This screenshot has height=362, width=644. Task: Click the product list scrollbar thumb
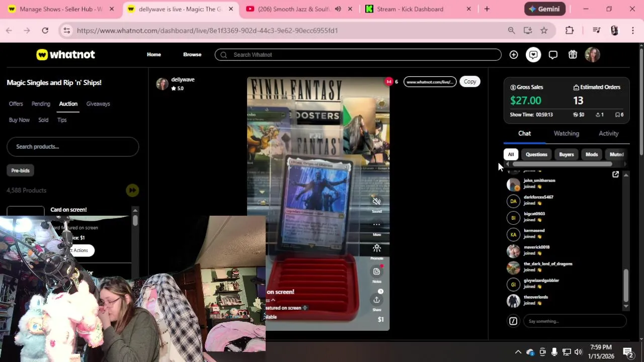click(x=135, y=220)
